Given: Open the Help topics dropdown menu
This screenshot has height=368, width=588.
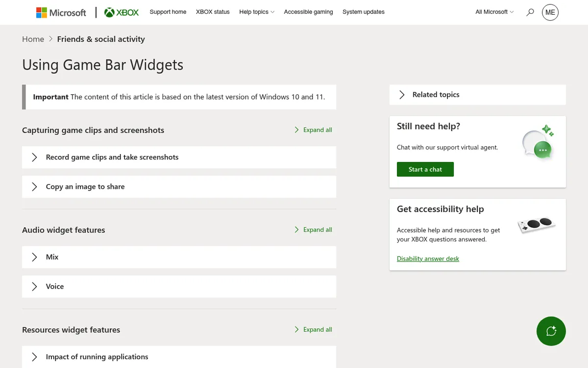Looking at the screenshot, I should click(x=257, y=12).
